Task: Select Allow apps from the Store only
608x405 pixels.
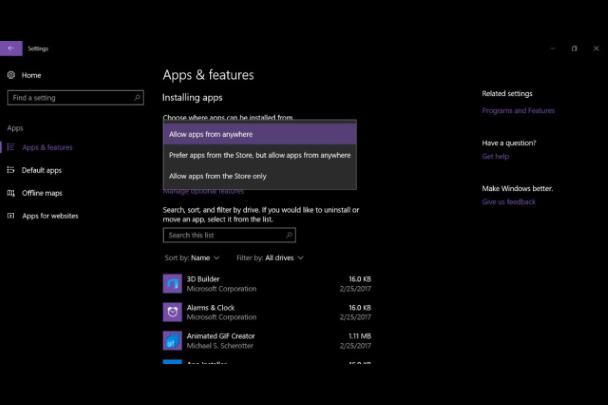Action: tap(259, 176)
